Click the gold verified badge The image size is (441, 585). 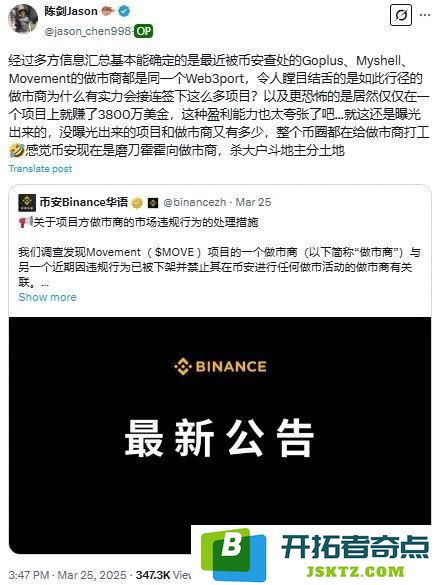(138, 203)
